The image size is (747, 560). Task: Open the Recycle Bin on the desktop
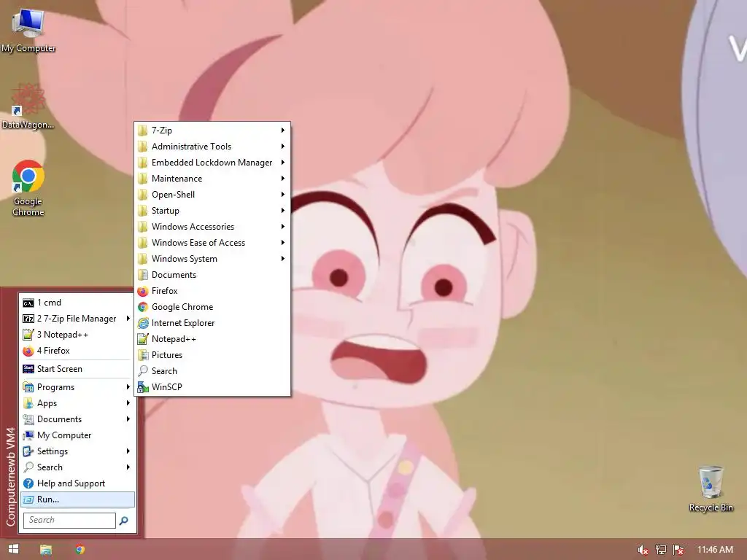(x=711, y=489)
